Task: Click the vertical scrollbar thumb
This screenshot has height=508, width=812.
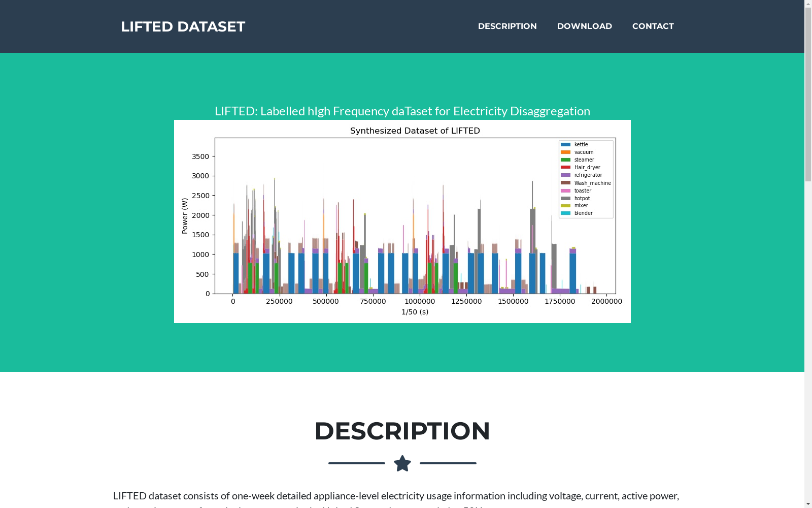Action: click(x=808, y=94)
